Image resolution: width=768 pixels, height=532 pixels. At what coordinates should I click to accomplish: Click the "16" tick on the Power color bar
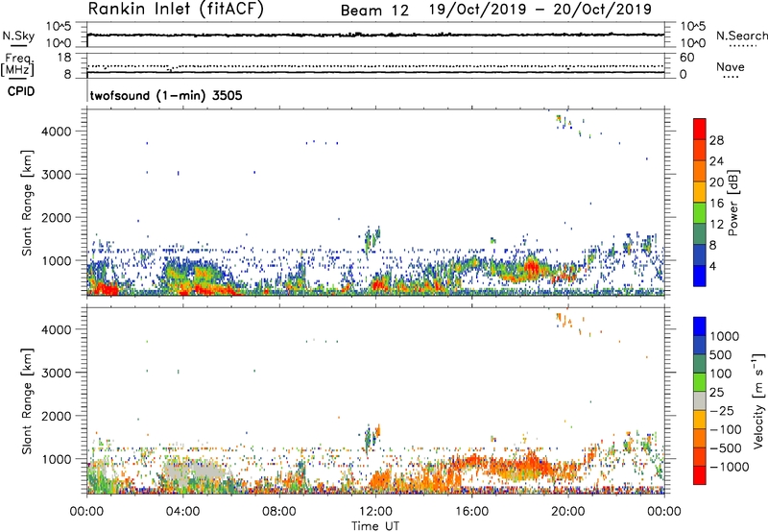[x=716, y=204]
